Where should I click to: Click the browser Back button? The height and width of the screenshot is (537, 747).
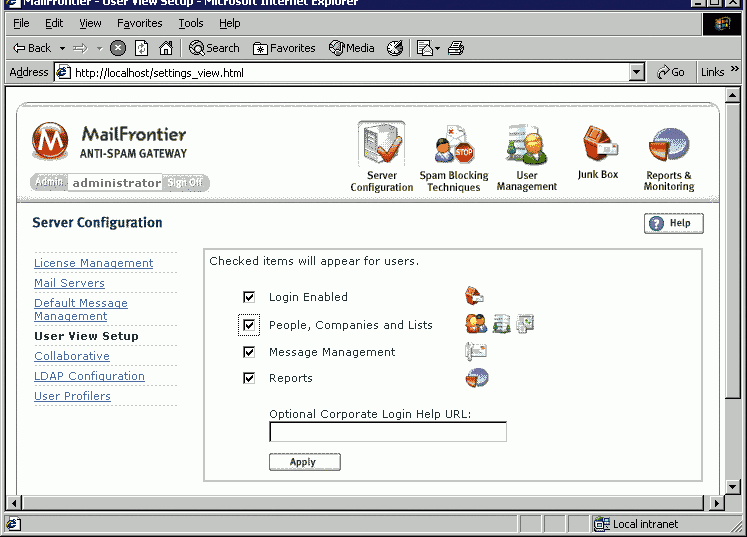click(x=32, y=48)
